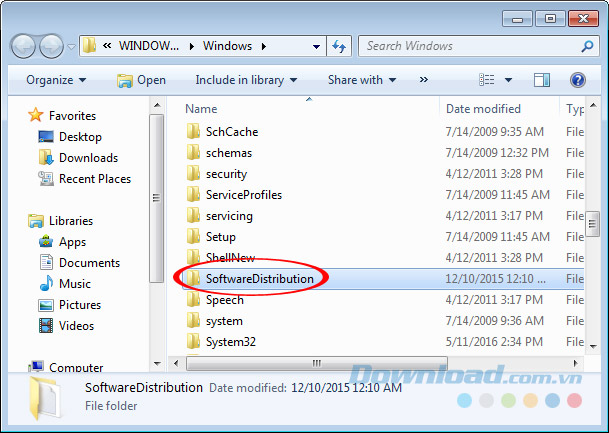
Task: Click the search magnifier icon
Action: coord(587,46)
